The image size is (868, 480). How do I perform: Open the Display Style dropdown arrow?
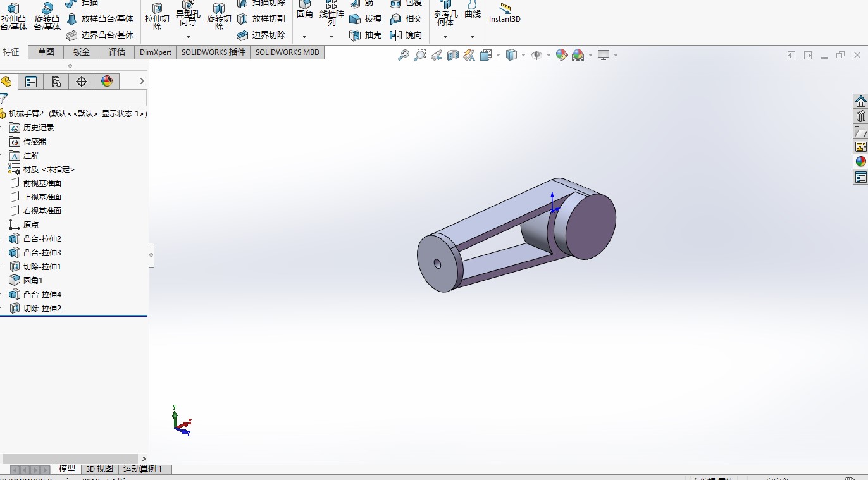523,56
